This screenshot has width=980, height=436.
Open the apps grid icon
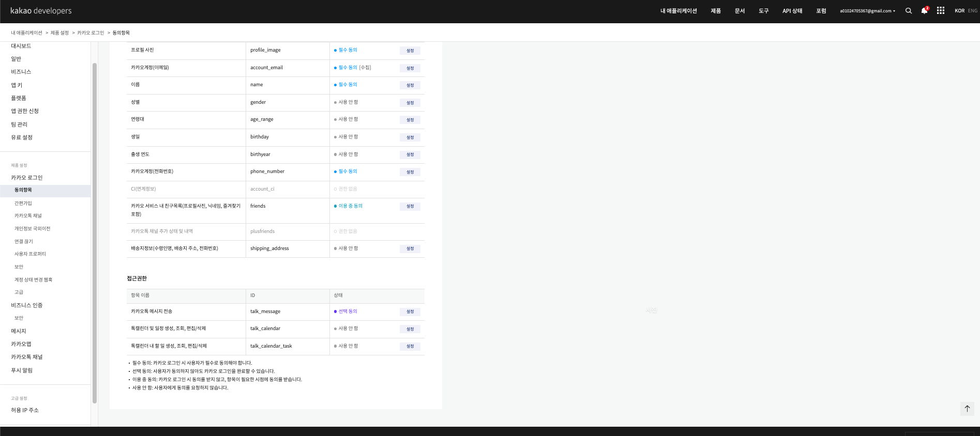tap(941, 11)
